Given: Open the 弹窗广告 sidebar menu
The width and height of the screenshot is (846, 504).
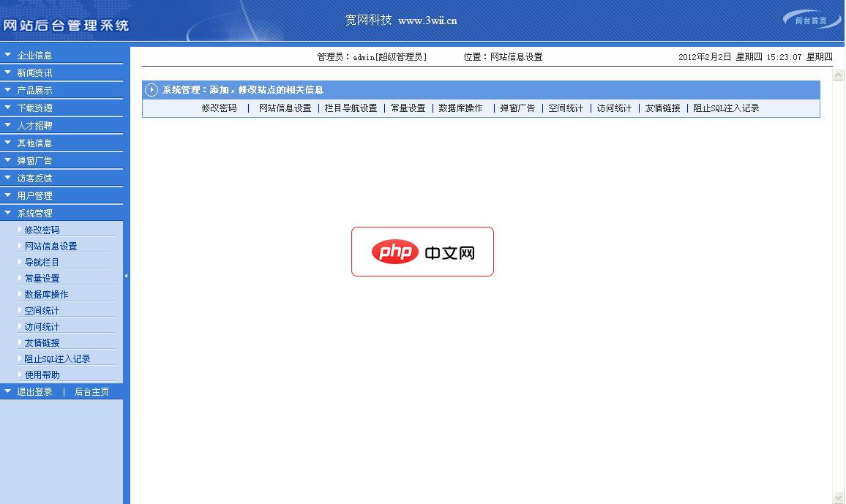Looking at the screenshot, I should (34, 161).
